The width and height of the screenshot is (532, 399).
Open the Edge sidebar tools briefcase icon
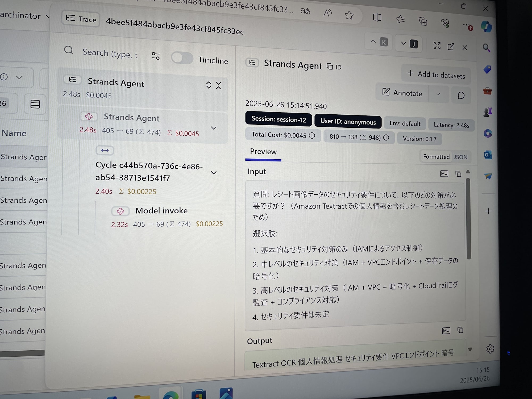pos(487,91)
